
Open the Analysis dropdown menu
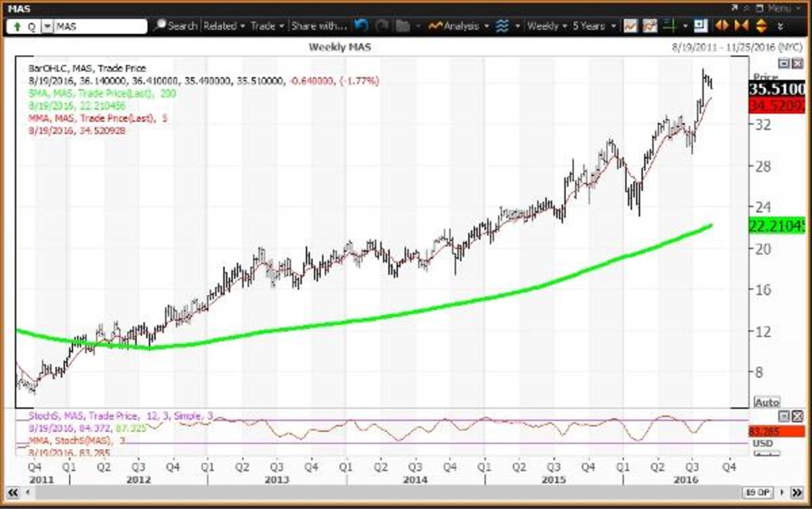(x=460, y=26)
